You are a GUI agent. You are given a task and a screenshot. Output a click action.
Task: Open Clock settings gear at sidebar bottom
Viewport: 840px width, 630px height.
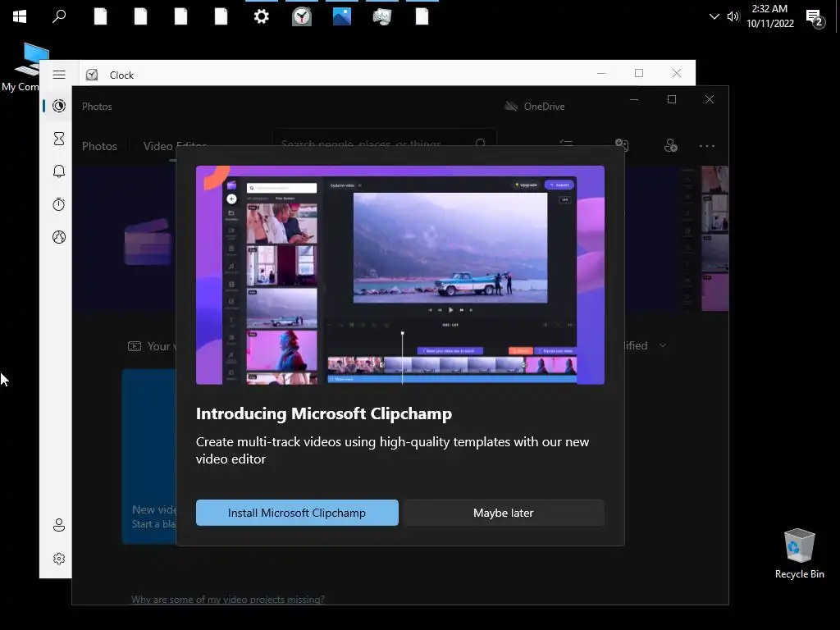click(59, 559)
